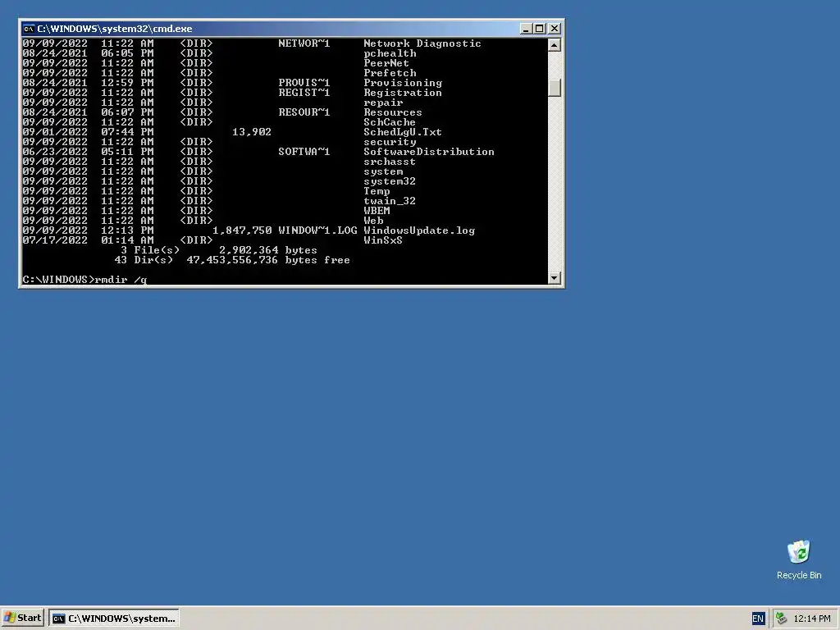Viewport: 840px width, 630px height.
Task: Click the 'PeerNet' directory name
Action: pos(386,63)
